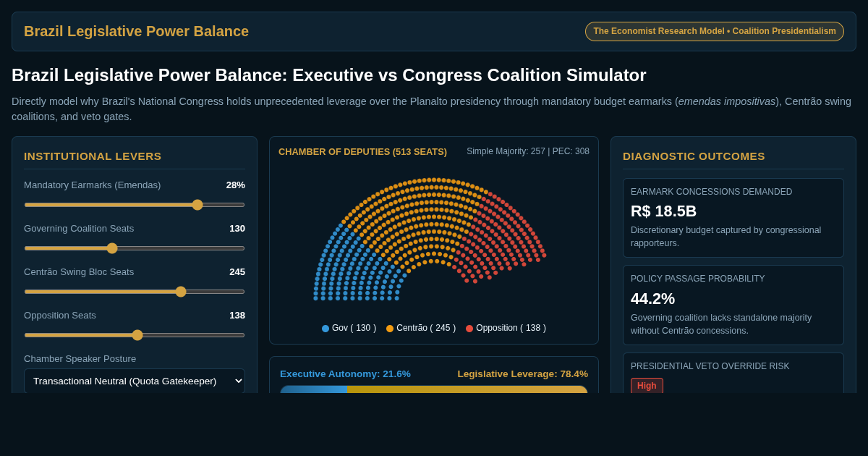Click the orange Centrão legend dot

[390, 329]
